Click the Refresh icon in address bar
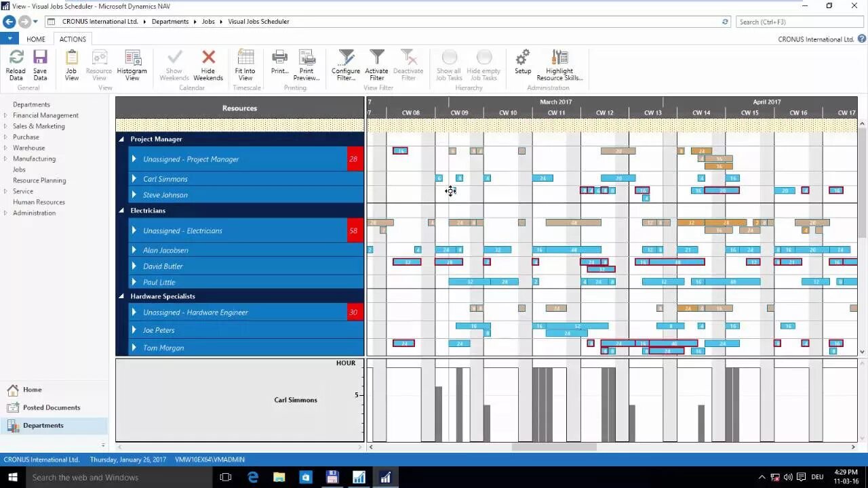The height and width of the screenshot is (488, 868). (725, 22)
